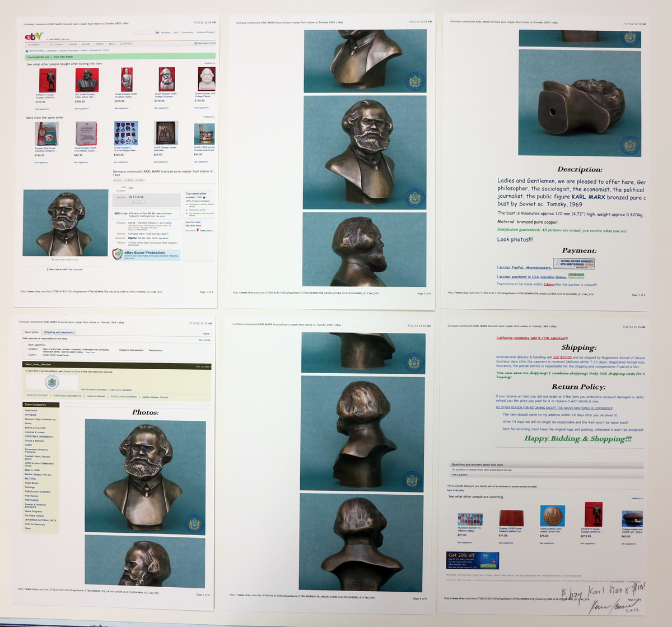Click the Bill Me Later logo

pos(121,213)
